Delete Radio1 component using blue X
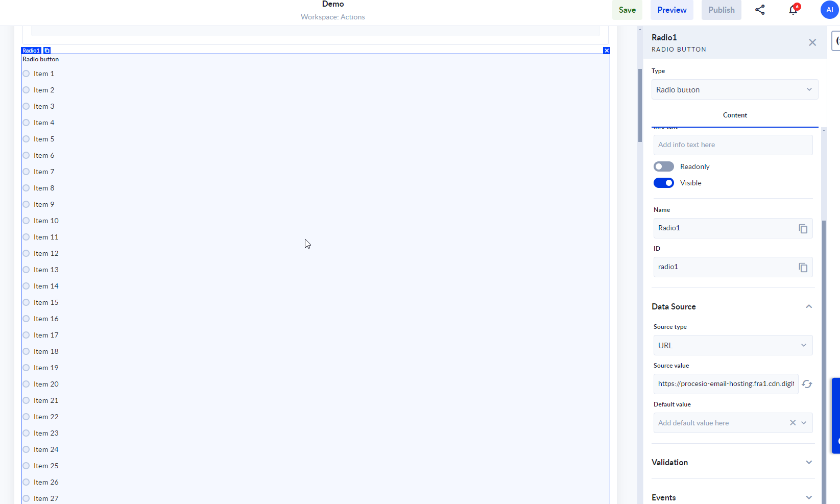This screenshot has width=840, height=504. pyautogui.click(x=606, y=51)
